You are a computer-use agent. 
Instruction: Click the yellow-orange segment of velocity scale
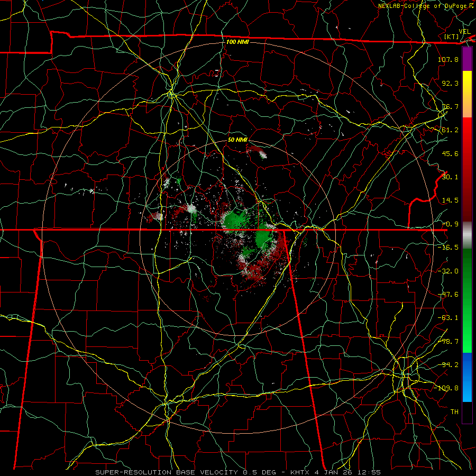[x=467, y=94]
